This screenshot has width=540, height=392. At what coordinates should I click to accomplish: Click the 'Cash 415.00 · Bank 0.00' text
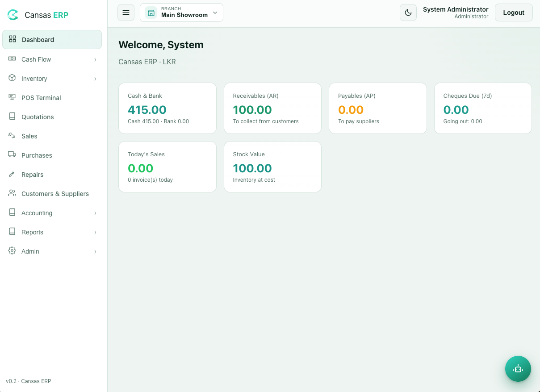[x=158, y=121]
